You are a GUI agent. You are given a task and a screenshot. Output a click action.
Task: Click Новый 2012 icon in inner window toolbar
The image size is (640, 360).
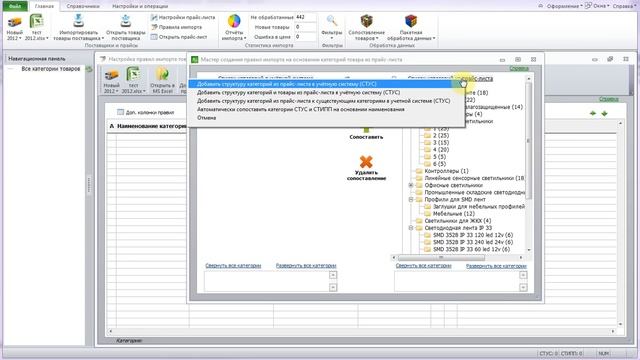pos(111,75)
